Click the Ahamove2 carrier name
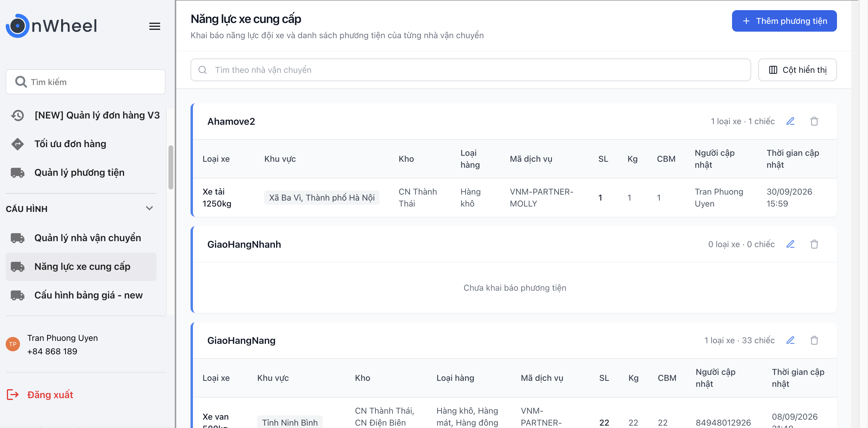 [231, 121]
